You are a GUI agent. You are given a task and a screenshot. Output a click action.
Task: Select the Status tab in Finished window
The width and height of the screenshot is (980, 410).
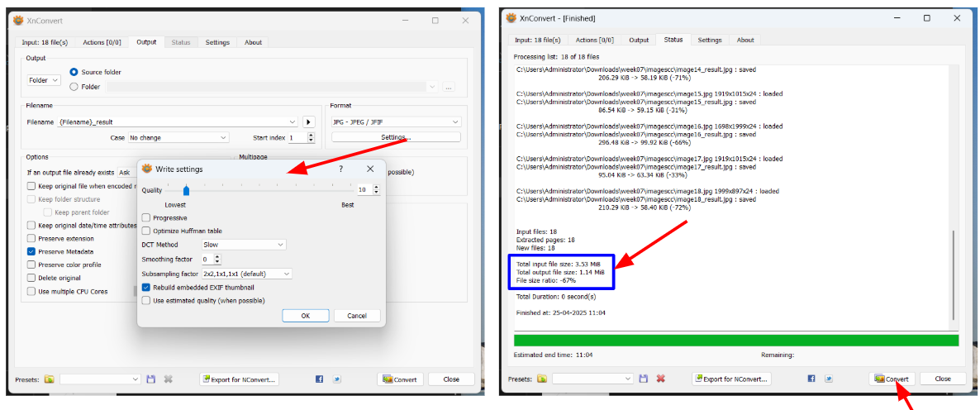click(x=673, y=40)
